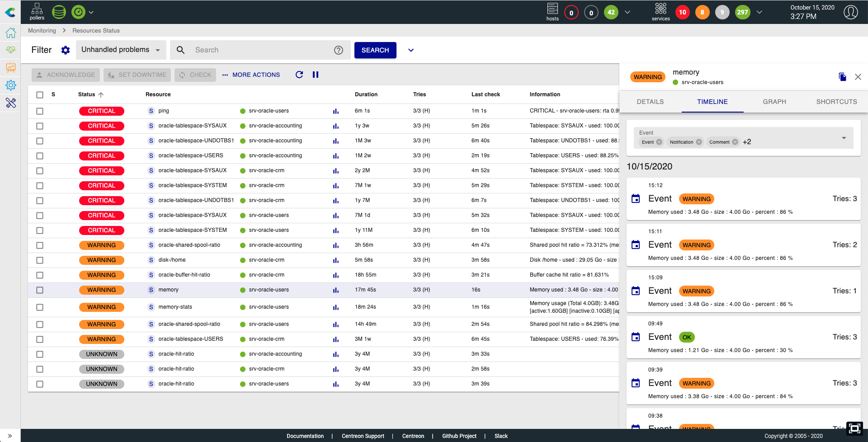The width and height of the screenshot is (868, 442).
Task: Open the Github Project footer link
Action: [x=459, y=436]
